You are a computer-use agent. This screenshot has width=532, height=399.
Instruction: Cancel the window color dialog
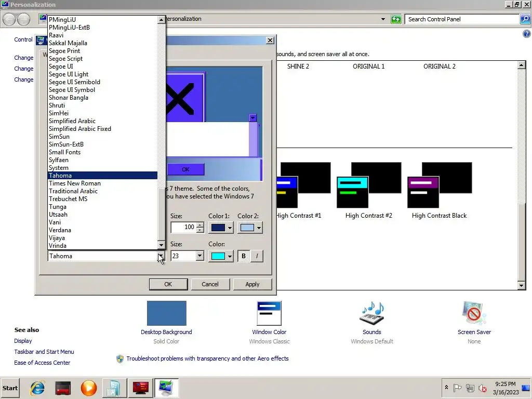click(210, 284)
